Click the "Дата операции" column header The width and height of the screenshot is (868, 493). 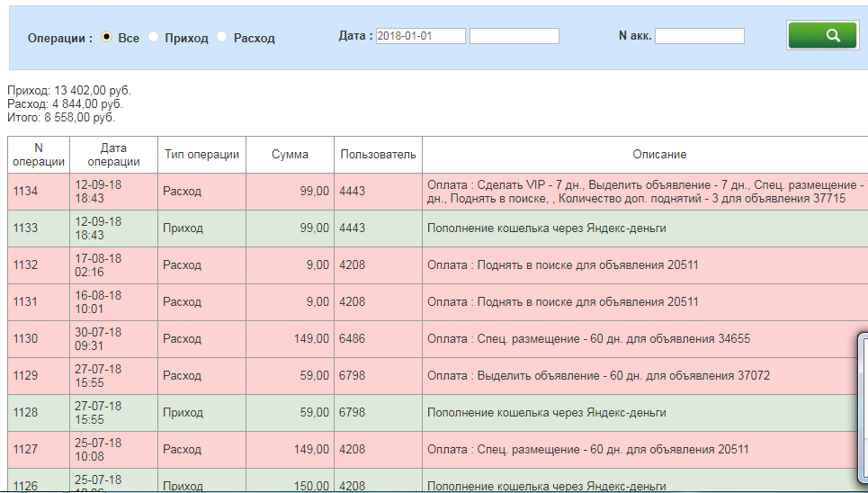[113, 155]
